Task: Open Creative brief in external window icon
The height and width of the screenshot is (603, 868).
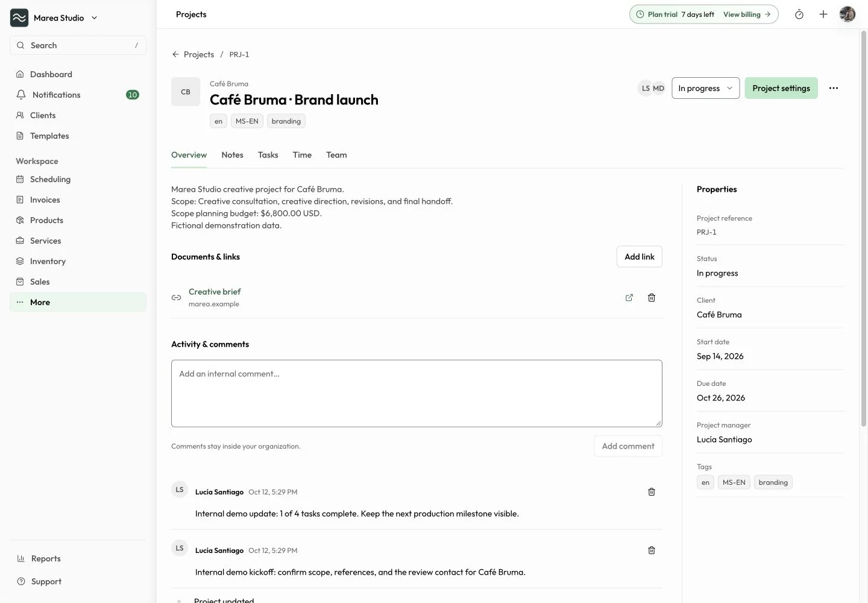Action: coord(629,297)
